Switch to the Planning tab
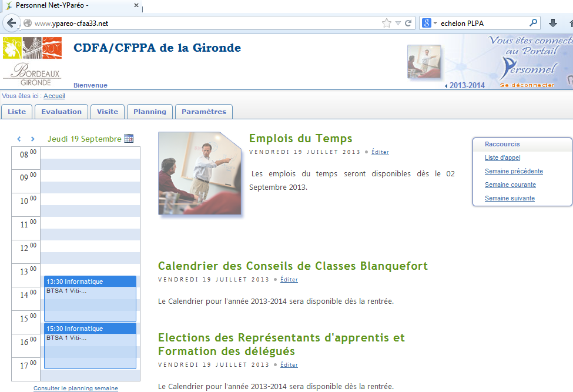 tap(150, 112)
